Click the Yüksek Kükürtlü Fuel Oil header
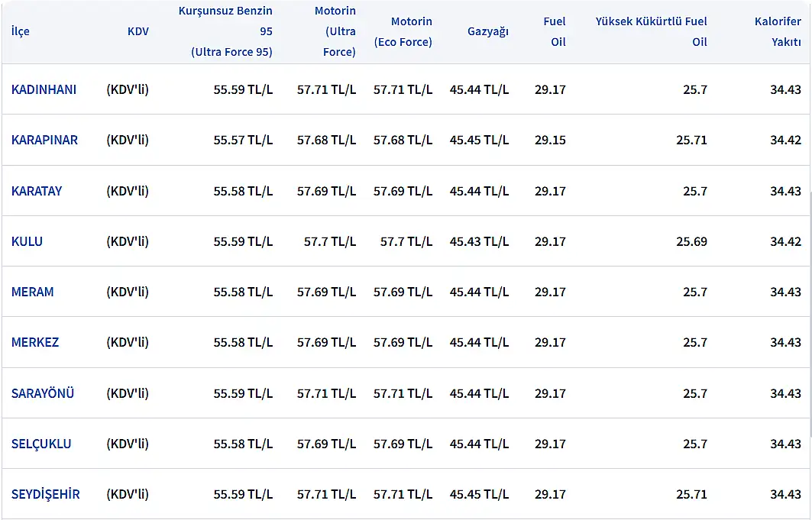Viewport: 812px width, 520px height. 652,31
